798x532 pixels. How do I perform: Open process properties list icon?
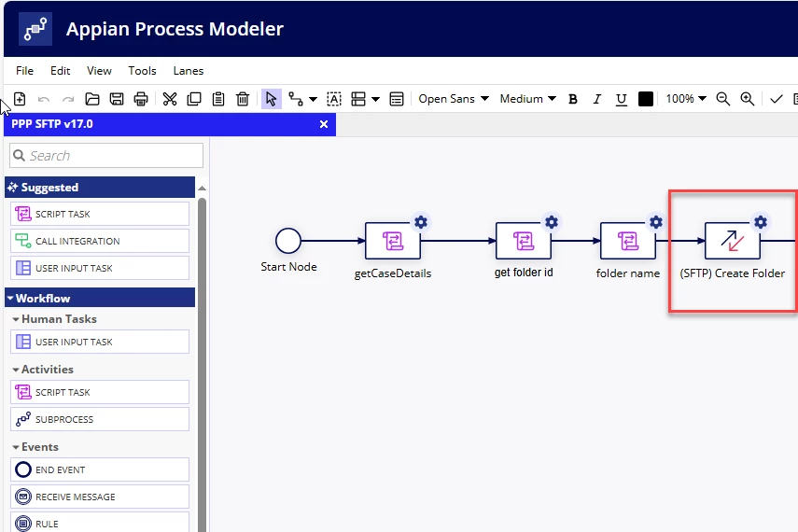click(397, 99)
